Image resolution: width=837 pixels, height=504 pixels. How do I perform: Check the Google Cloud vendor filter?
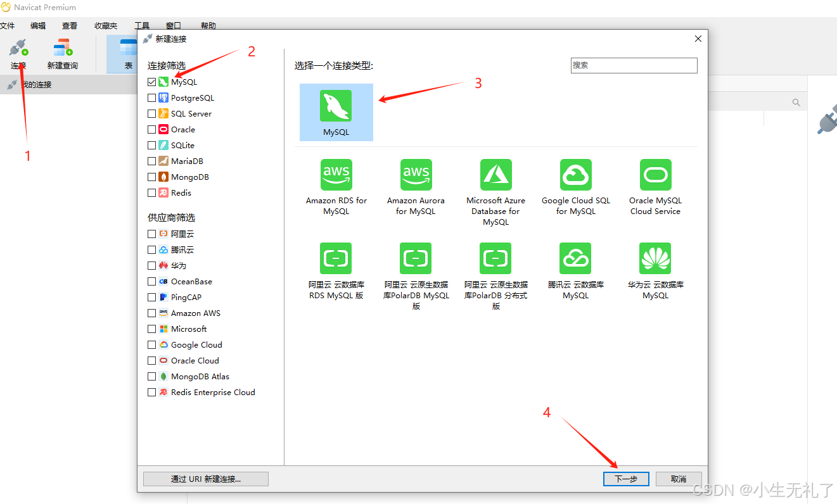click(x=151, y=345)
